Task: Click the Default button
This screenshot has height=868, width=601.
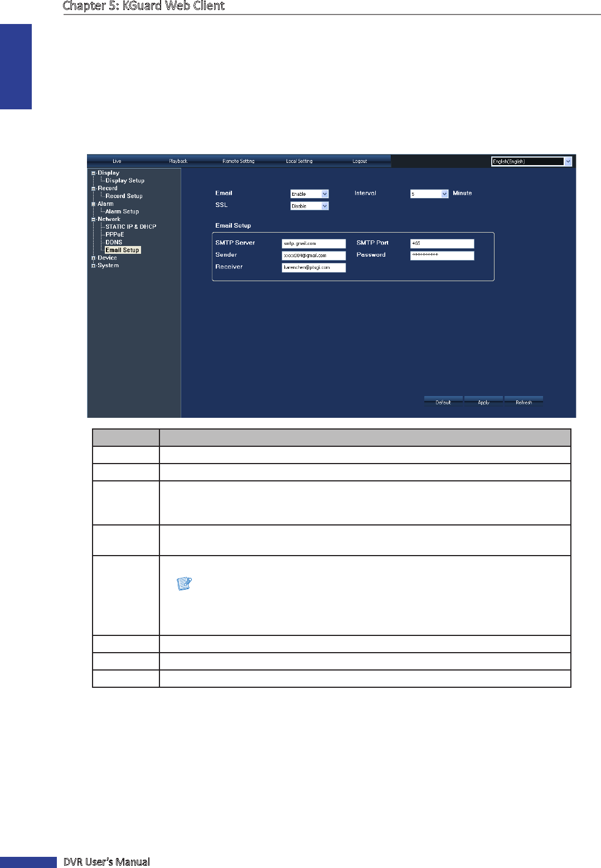Action: click(443, 402)
